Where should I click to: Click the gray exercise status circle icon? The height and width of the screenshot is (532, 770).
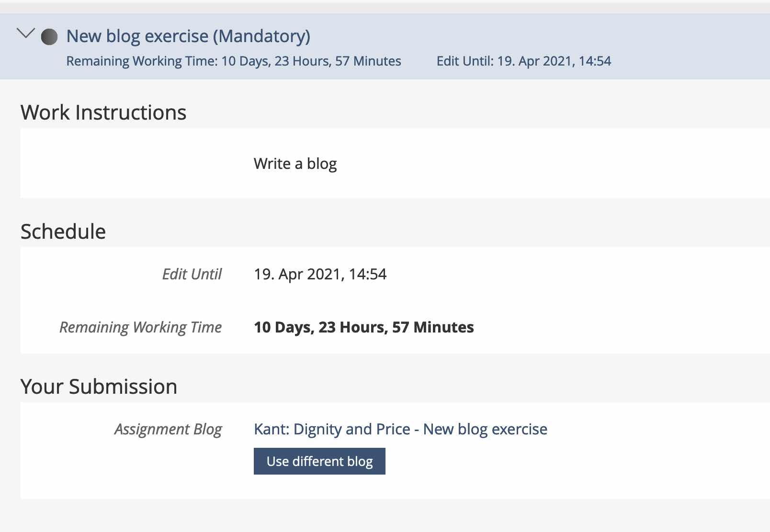[x=49, y=37]
